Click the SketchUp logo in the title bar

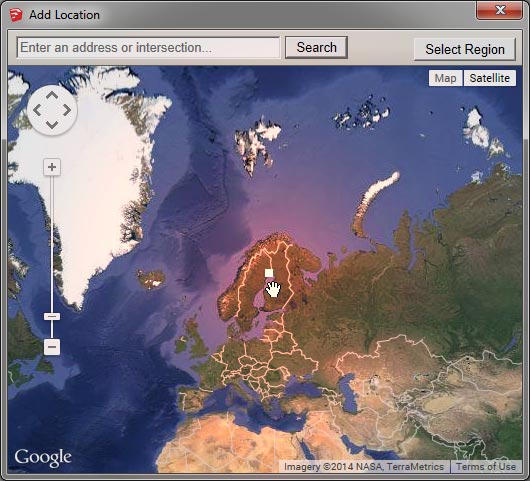coord(16,15)
